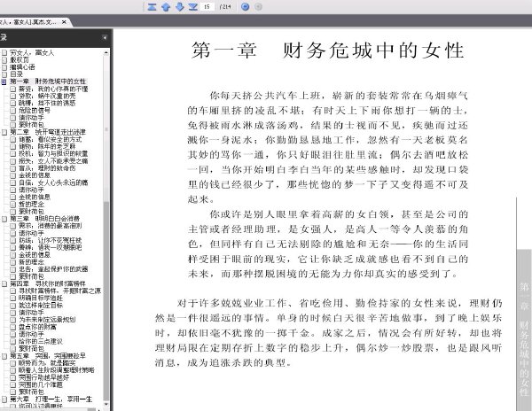Open the '盘点你的财富' bookmark
The height and width of the screenshot is (411, 532).
click(x=37, y=327)
